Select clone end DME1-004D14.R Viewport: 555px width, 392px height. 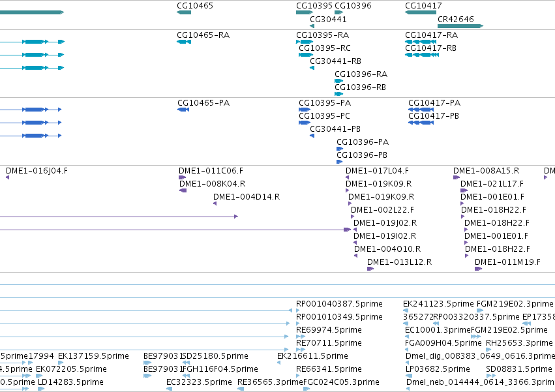[247, 197]
